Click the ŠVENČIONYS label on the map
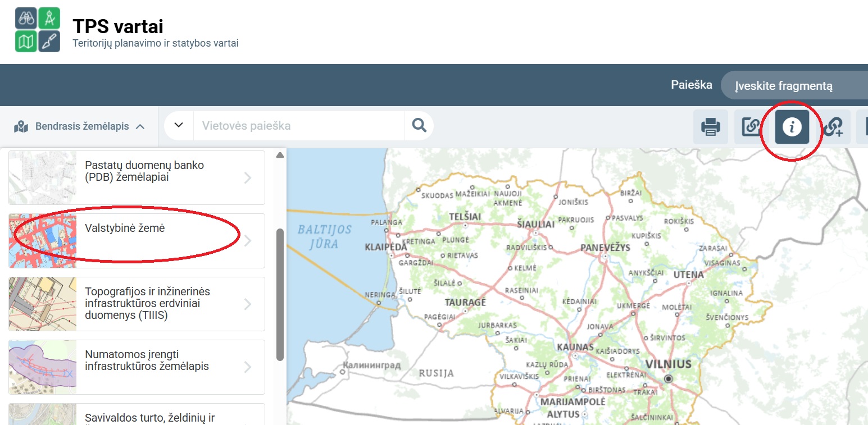 728,317
